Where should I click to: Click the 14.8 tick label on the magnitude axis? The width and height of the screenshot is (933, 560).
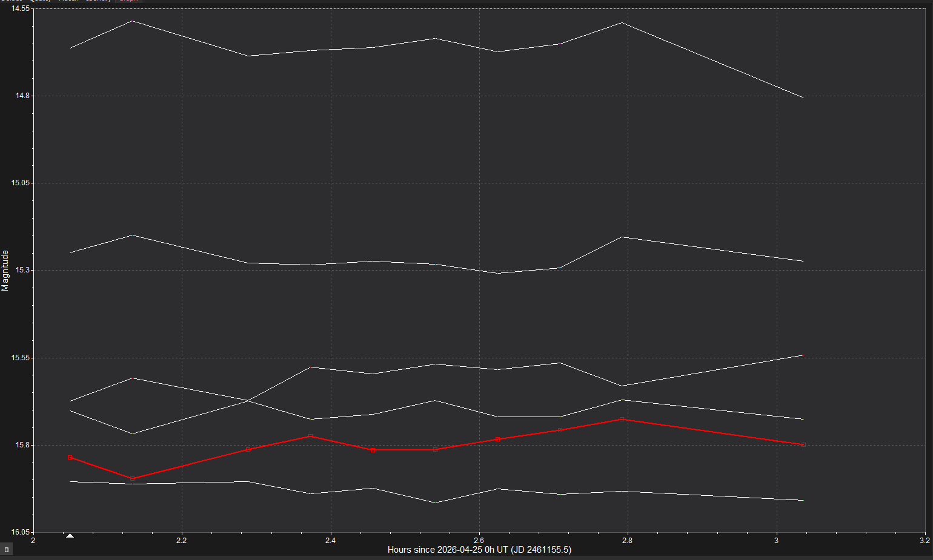pos(22,96)
